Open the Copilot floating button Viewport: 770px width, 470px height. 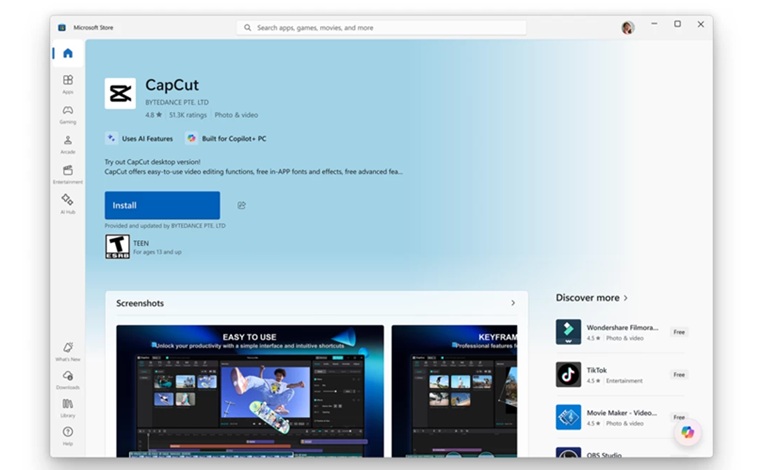click(x=688, y=432)
